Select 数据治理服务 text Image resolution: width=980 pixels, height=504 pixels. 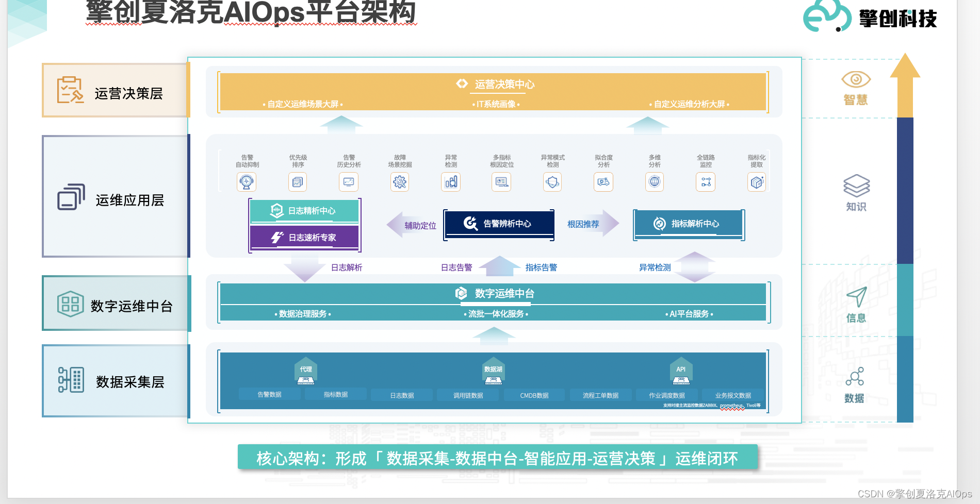[303, 314]
